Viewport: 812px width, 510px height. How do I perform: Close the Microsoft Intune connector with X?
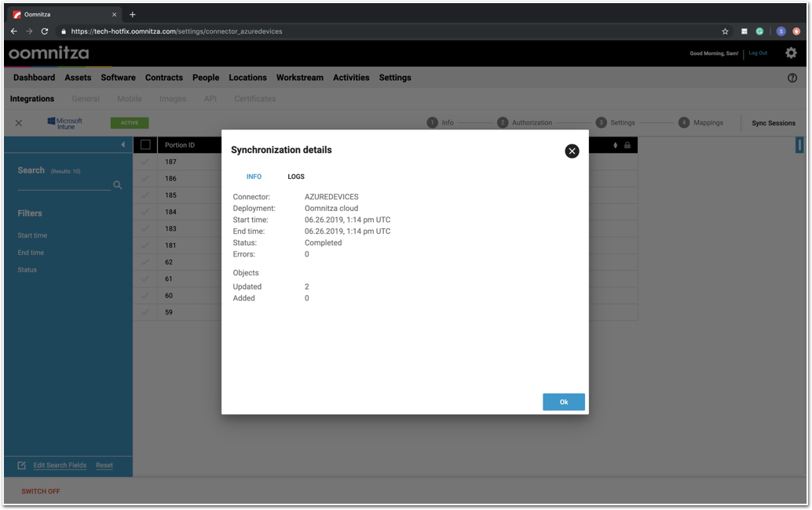coord(19,123)
